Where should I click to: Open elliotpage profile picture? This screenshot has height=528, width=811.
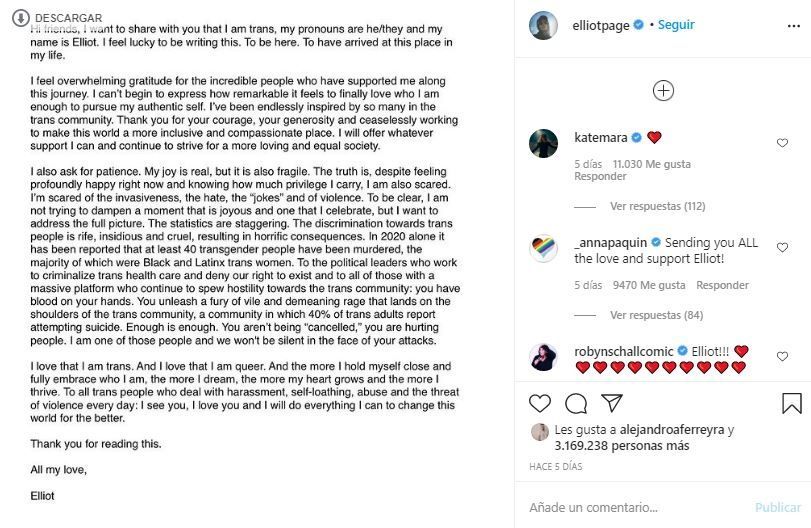(x=543, y=26)
